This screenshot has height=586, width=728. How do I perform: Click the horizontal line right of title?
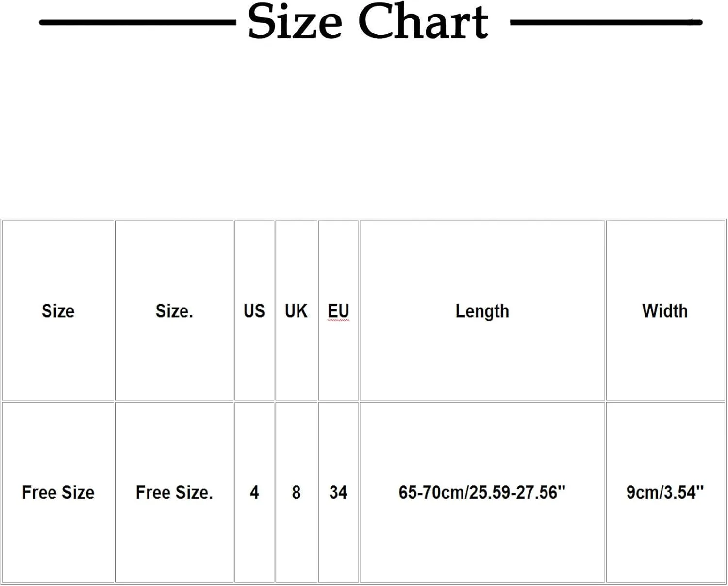[x=606, y=22]
